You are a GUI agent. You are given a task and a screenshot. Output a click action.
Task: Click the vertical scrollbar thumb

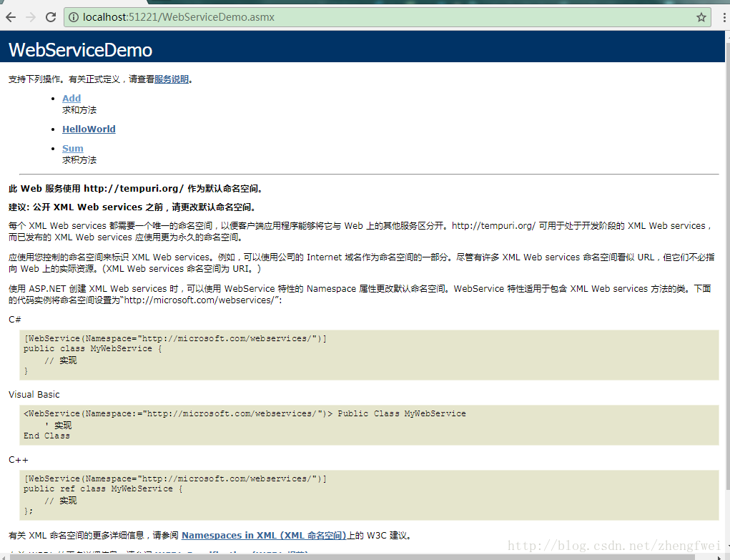click(x=726, y=265)
